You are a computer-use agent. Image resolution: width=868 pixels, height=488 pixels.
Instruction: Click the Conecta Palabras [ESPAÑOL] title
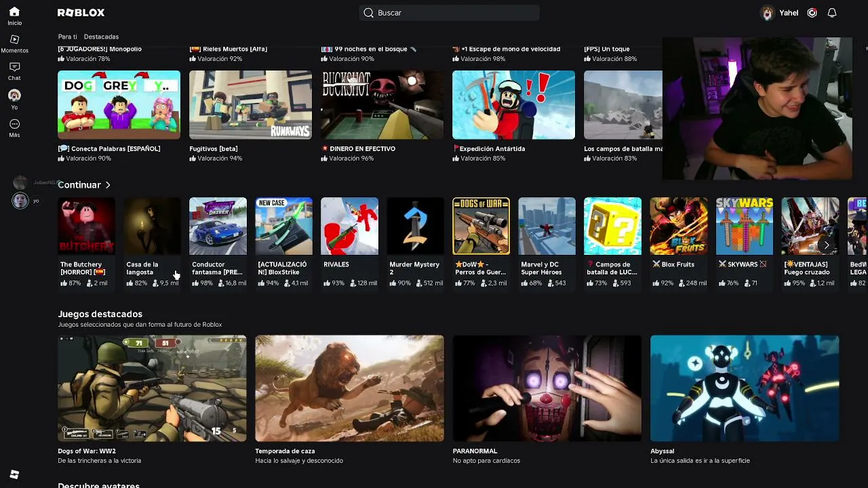point(109,148)
